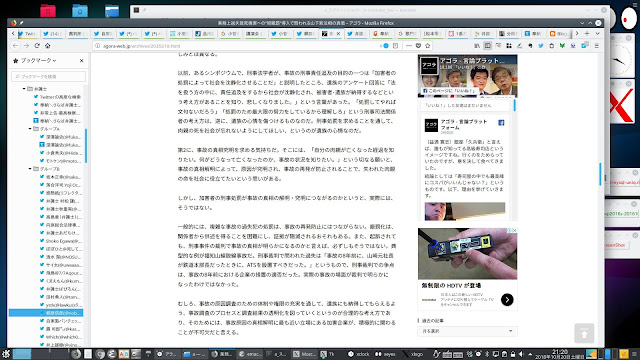This screenshot has height=360, width=640.
Task: Click the bookmark search field
Action: coord(49,76)
